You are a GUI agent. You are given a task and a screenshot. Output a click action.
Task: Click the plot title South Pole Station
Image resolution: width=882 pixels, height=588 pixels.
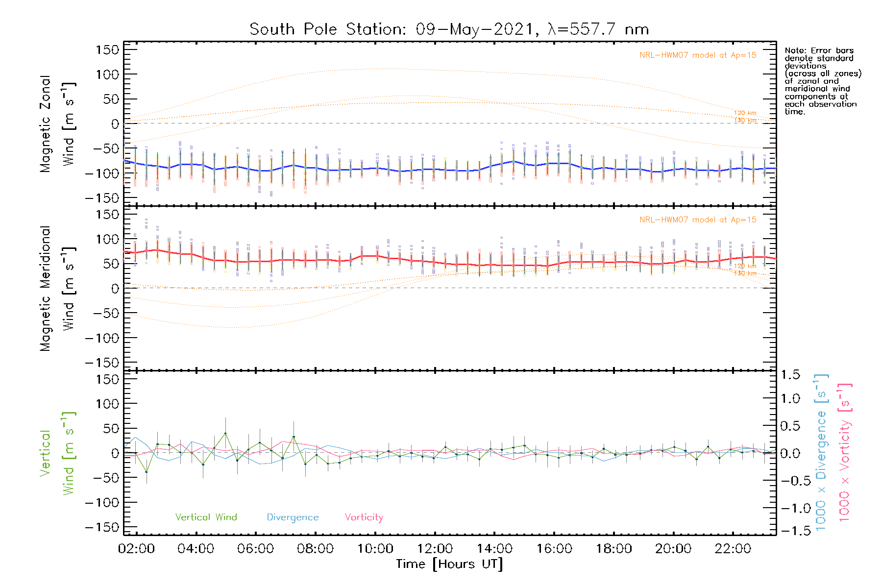(x=449, y=29)
